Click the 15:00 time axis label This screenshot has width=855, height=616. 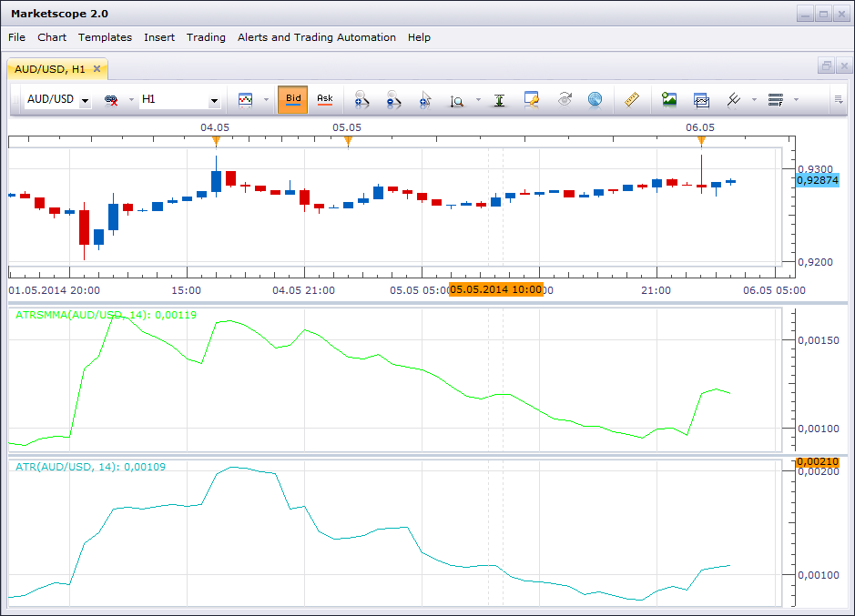click(186, 290)
